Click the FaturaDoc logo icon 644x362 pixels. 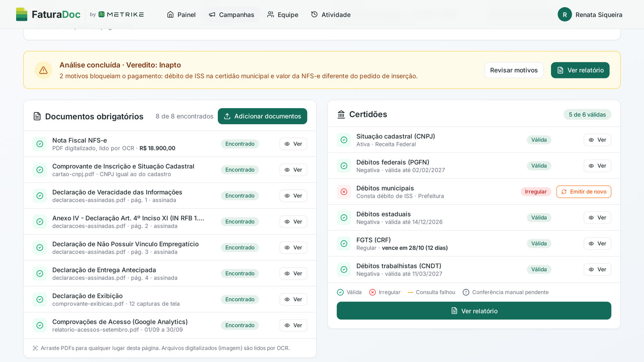22,14
